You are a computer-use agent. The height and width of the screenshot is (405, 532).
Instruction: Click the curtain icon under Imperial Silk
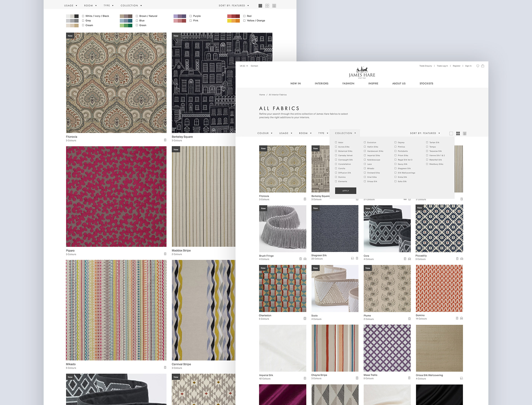coord(305,378)
